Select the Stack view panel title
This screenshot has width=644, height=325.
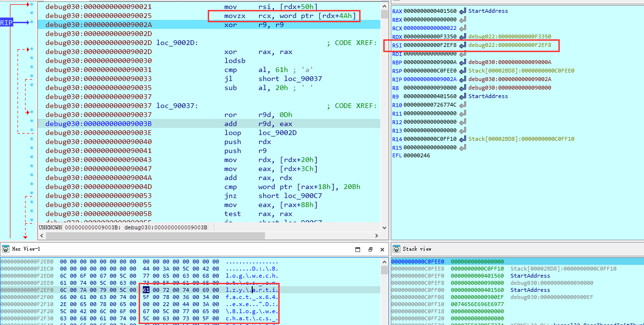click(x=417, y=249)
